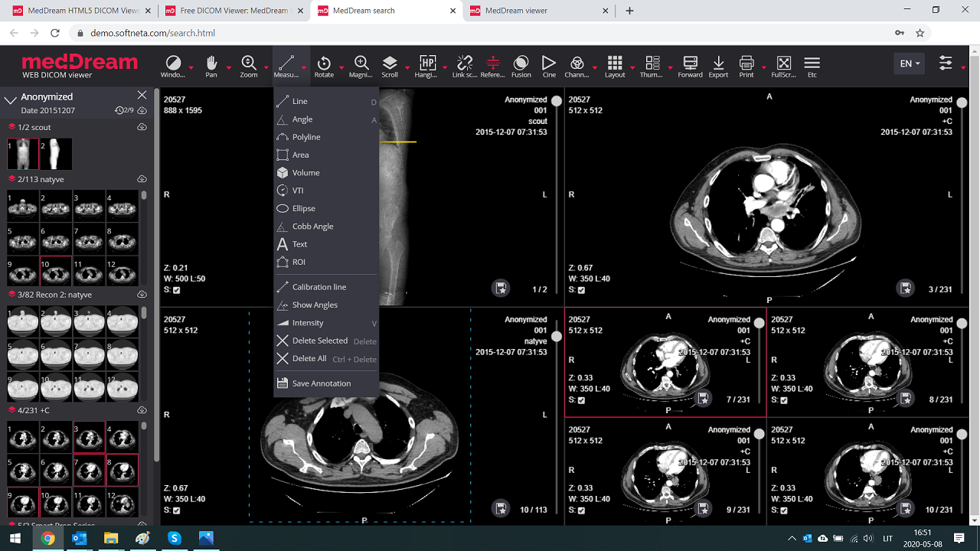Select the Scroll tool

(390, 66)
